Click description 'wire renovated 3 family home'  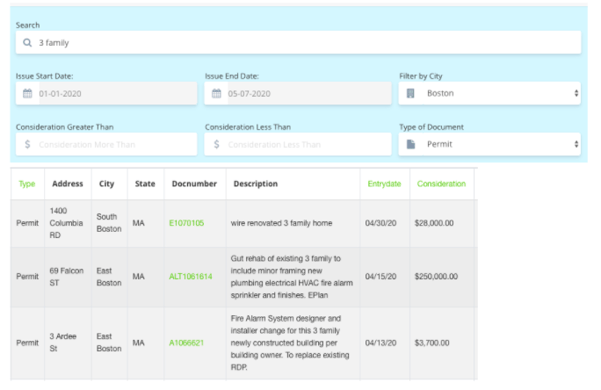(x=281, y=223)
